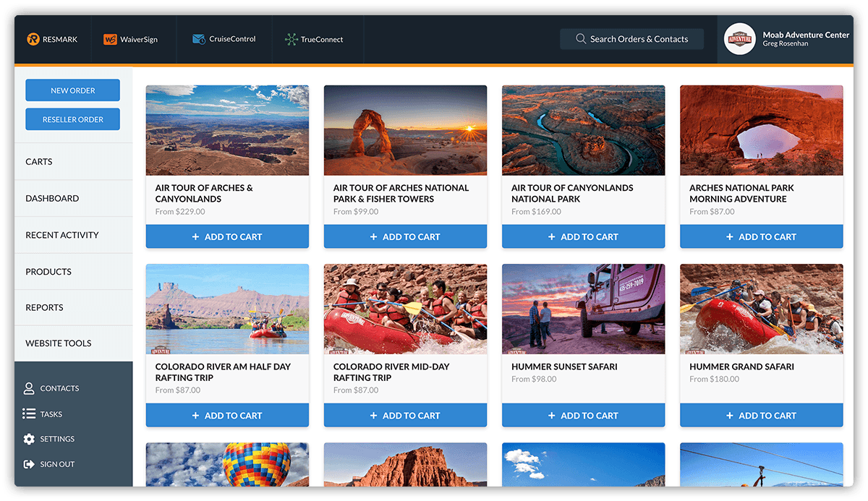
Task: Open the SETTINGS label in the sidebar
Action: click(x=57, y=439)
